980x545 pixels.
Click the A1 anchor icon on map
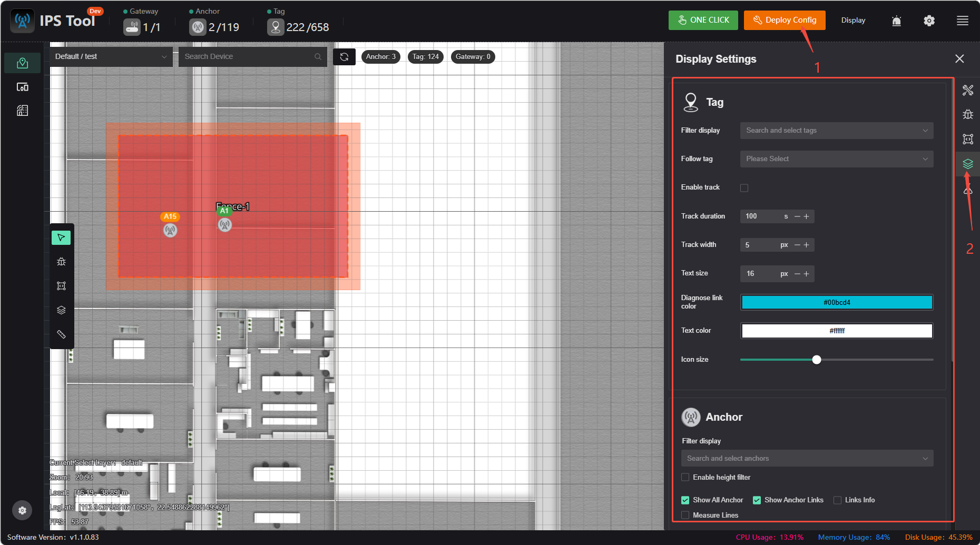pos(225,225)
